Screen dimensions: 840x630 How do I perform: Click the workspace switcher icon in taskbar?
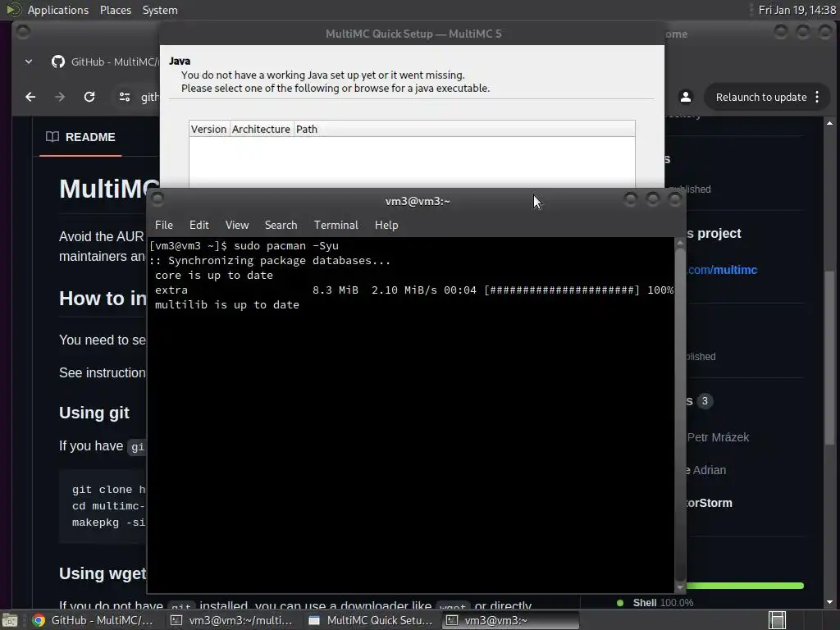tap(777, 620)
